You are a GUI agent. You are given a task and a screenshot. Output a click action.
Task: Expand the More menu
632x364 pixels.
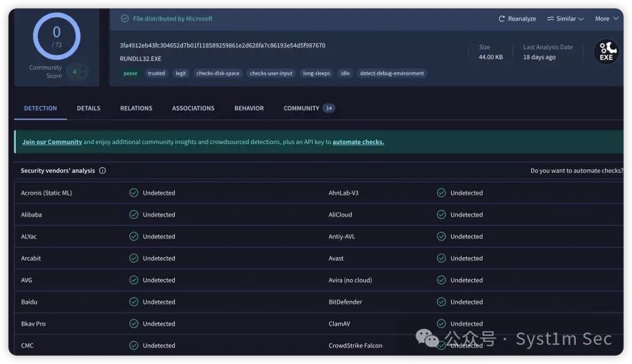click(x=607, y=19)
